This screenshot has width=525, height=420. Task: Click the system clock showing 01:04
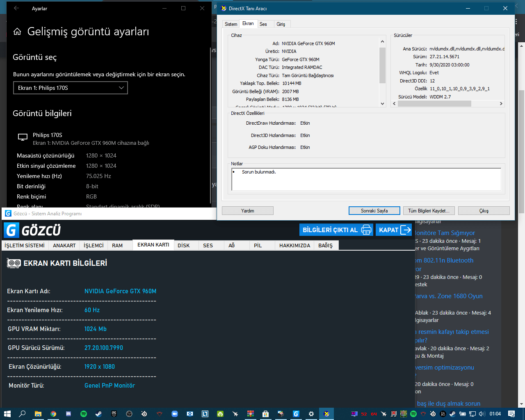495,414
